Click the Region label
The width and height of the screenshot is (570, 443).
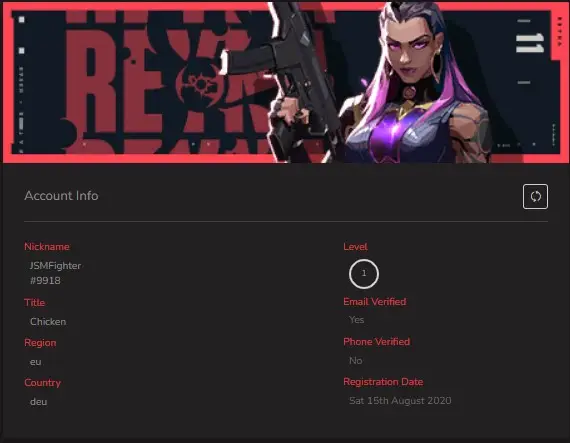coord(40,343)
